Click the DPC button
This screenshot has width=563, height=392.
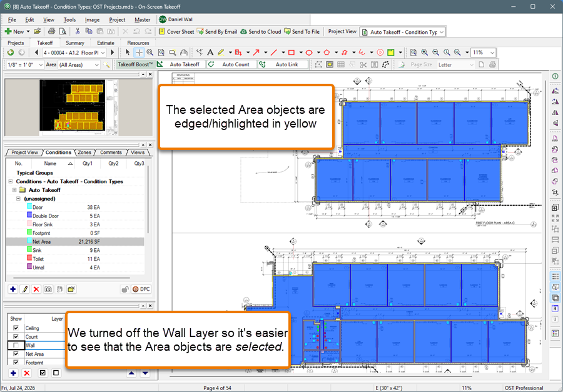[x=141, y=289]
